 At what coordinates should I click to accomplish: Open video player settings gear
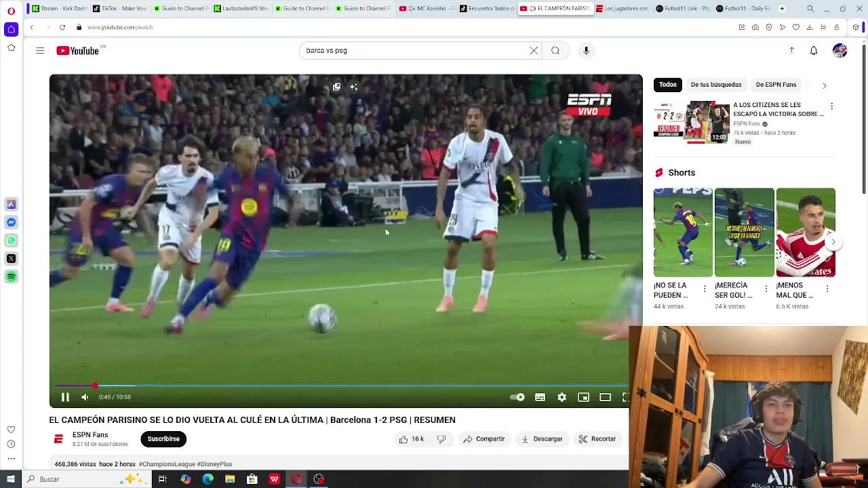(561, 397)
